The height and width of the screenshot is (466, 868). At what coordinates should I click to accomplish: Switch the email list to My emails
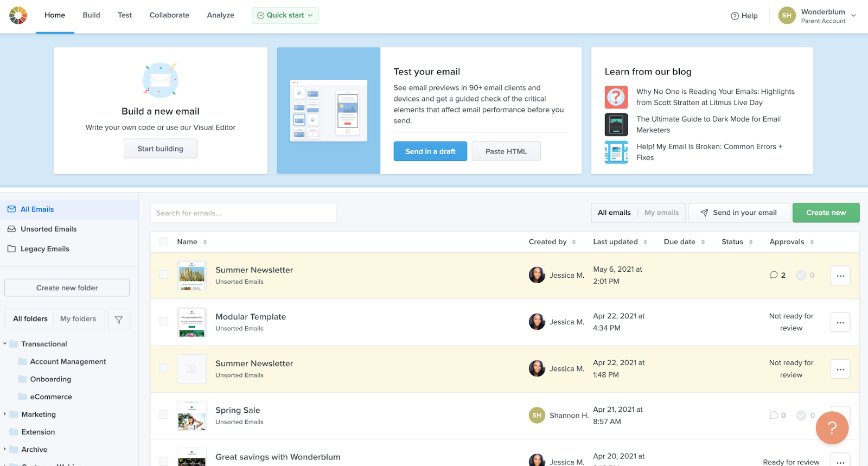point(661,213)
